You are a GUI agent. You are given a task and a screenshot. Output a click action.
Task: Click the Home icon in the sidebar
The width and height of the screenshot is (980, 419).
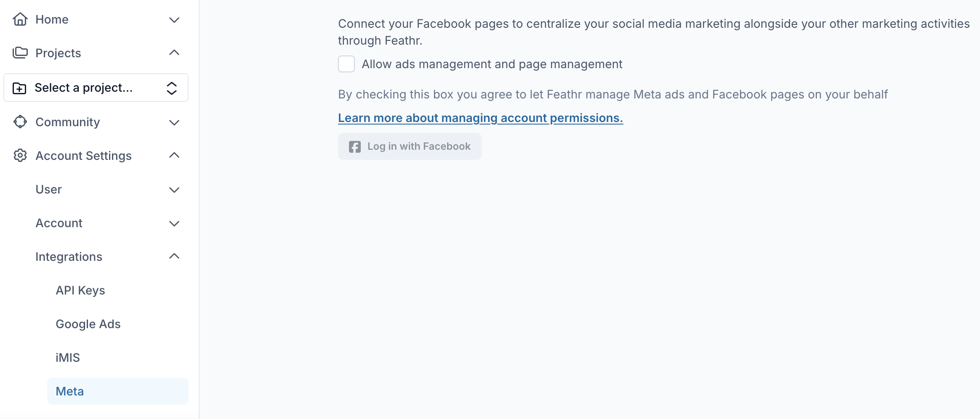pyautogui.click(x=20, y=19)
